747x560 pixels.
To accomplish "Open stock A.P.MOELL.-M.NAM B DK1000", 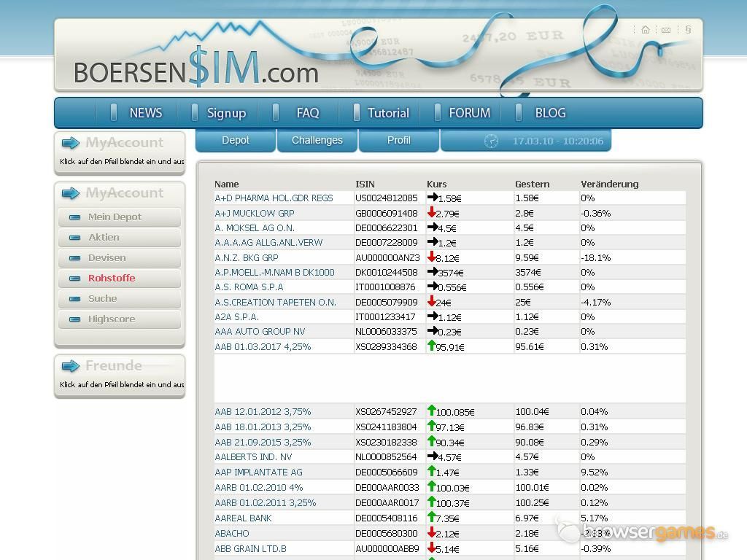I will point(274,273).
